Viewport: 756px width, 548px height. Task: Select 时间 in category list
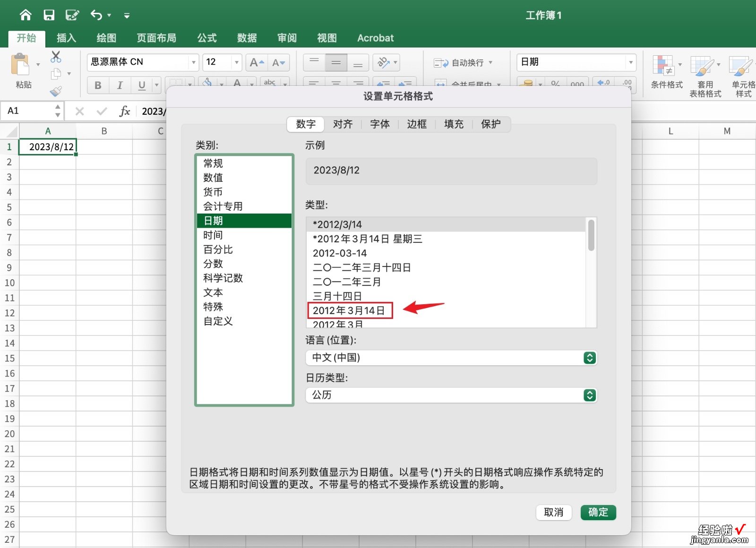[x=244, y=235]
